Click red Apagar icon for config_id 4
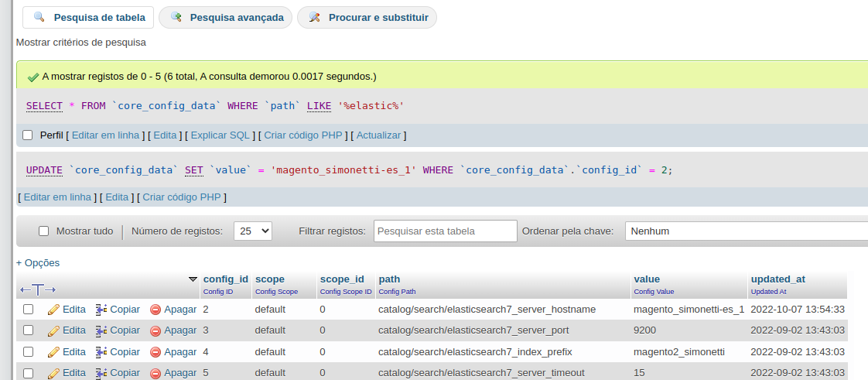This screenshot has width=868, height=380. pos(155,352)
